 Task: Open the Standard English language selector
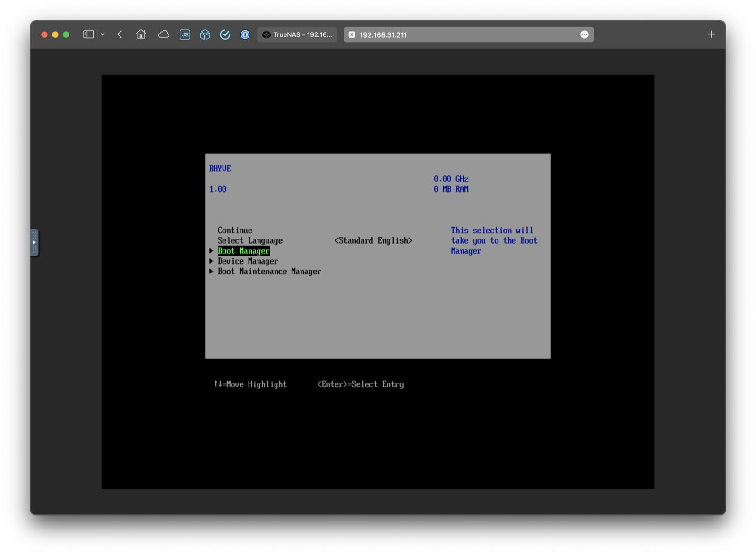373,240
